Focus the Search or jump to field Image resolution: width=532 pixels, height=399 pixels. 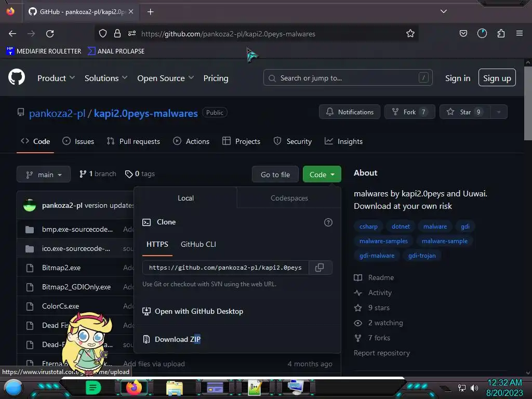pos(348,78)
